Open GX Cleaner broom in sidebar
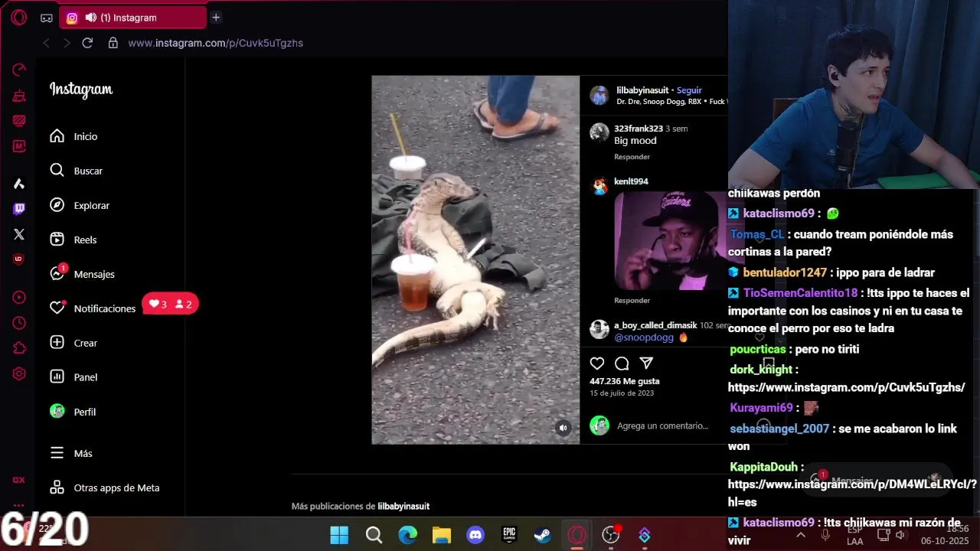Image resolution: width=980 pixels, height=551 pixels. (x=19, y=96)
